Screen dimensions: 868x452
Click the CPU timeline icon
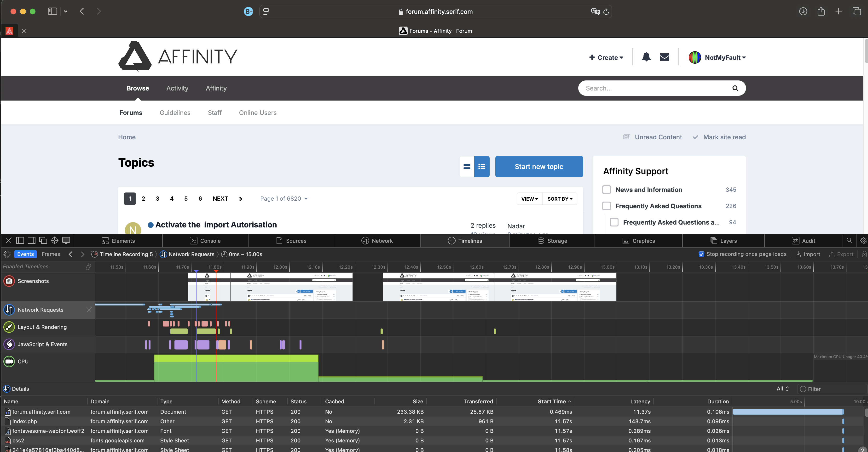pos(9,361)
